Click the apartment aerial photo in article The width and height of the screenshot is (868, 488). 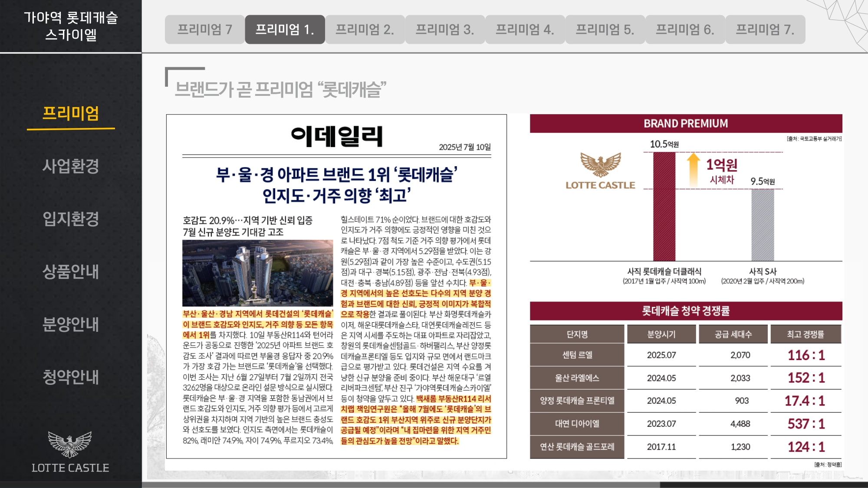click(257, 273)
